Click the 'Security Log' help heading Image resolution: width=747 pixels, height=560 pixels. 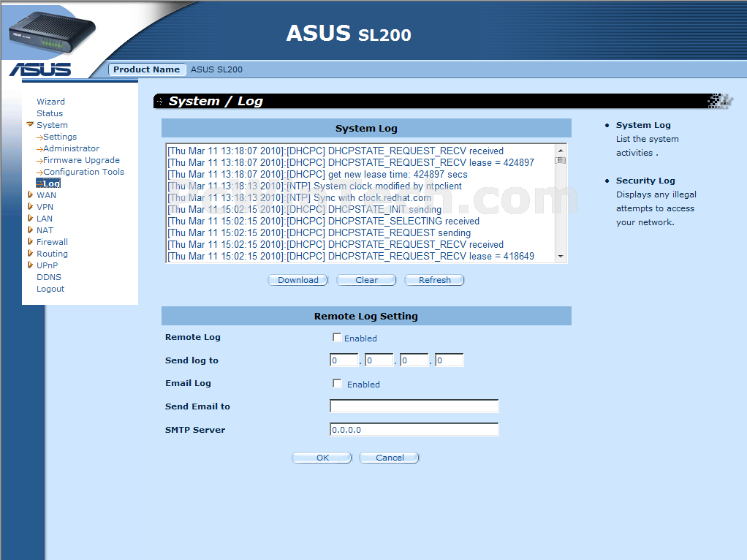click(645, 181)
